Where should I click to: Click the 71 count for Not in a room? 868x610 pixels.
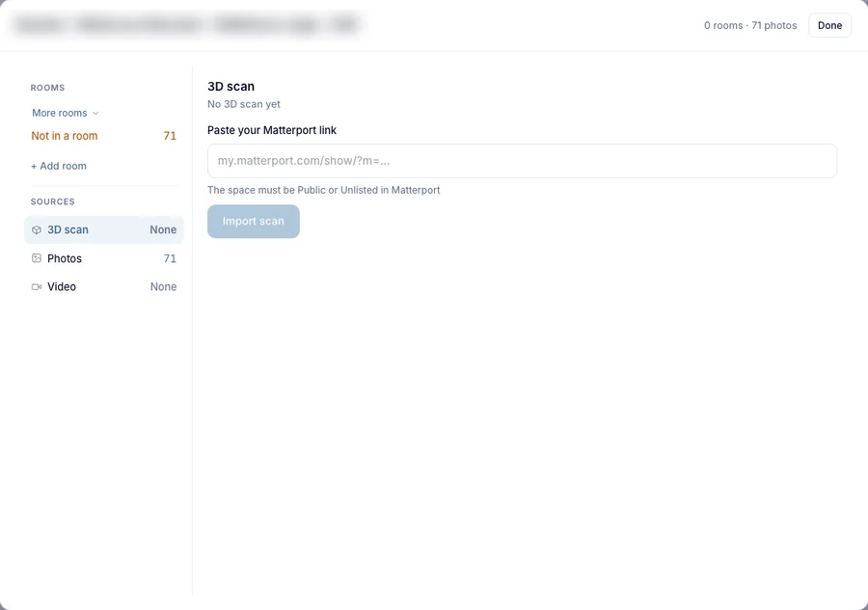pyautogui.click(x=170, y=136)
